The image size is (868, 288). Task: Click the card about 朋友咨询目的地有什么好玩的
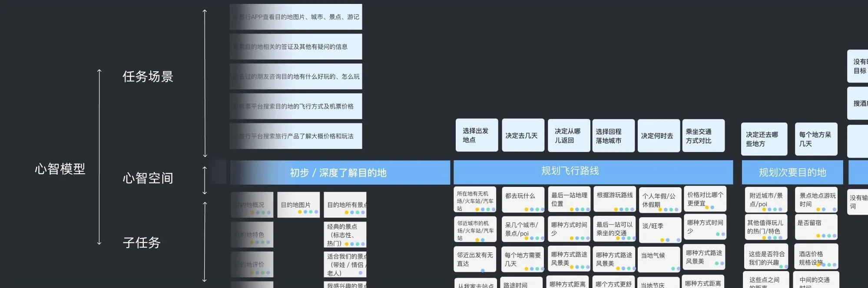tap(296, 76)
